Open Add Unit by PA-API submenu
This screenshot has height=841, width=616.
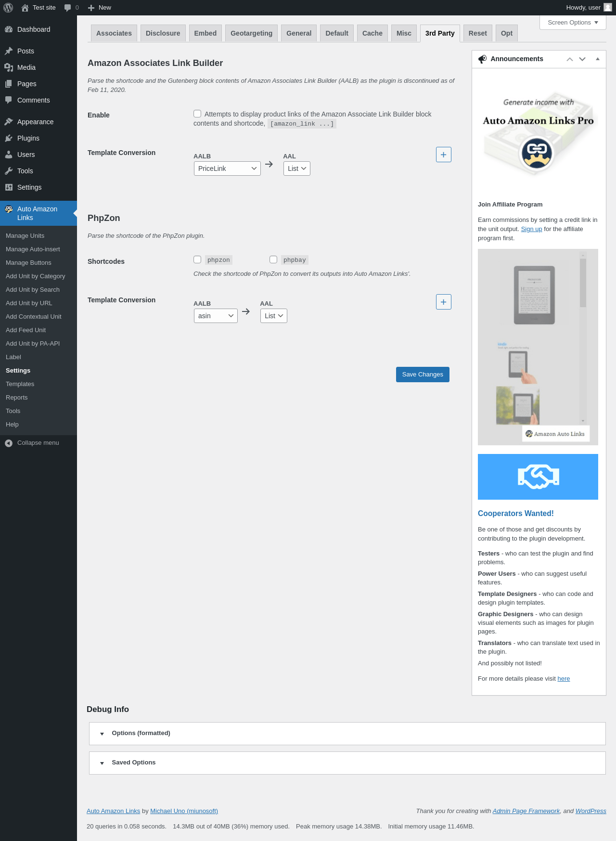pyautogui.click(x=38, y=344)
